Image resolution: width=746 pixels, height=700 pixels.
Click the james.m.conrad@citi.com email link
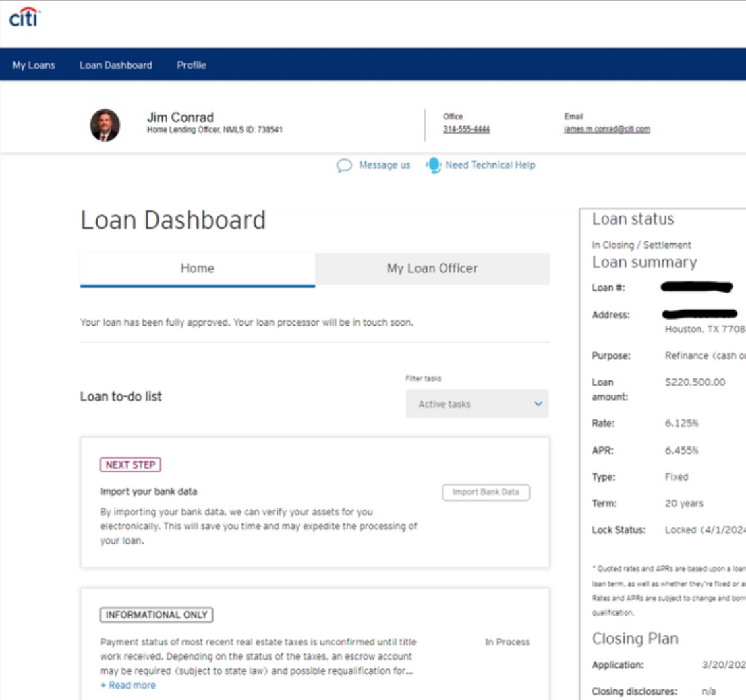click(x=606, y=129)
